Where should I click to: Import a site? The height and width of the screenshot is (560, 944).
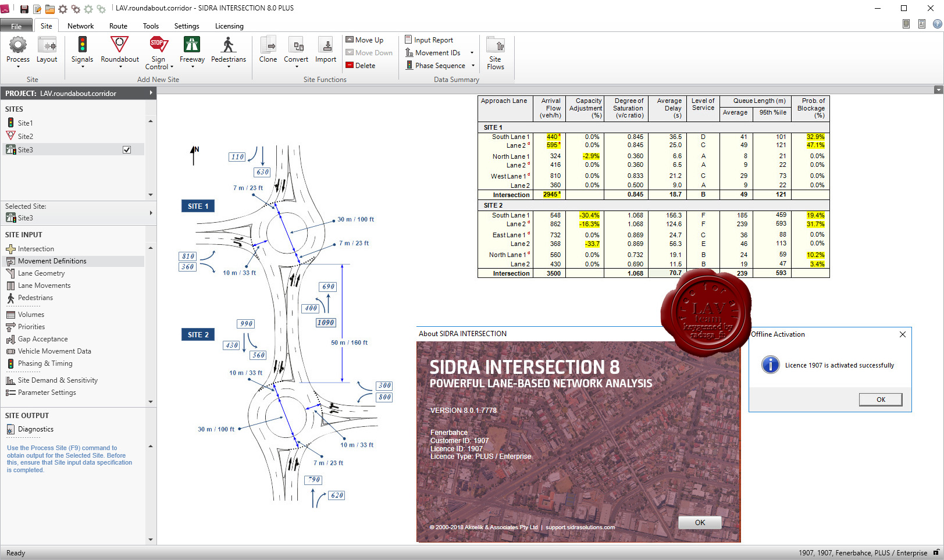(x=326, y=49)
